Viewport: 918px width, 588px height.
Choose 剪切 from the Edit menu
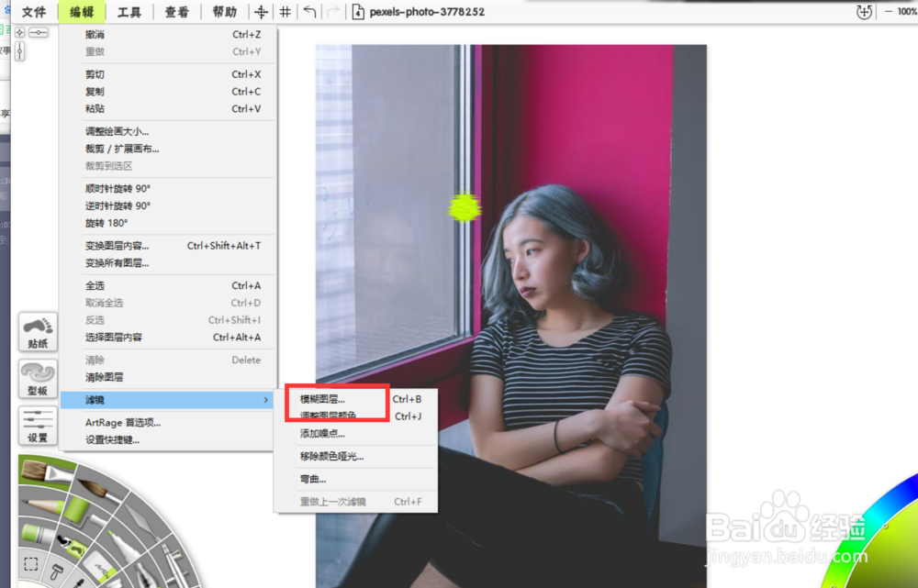167,74
